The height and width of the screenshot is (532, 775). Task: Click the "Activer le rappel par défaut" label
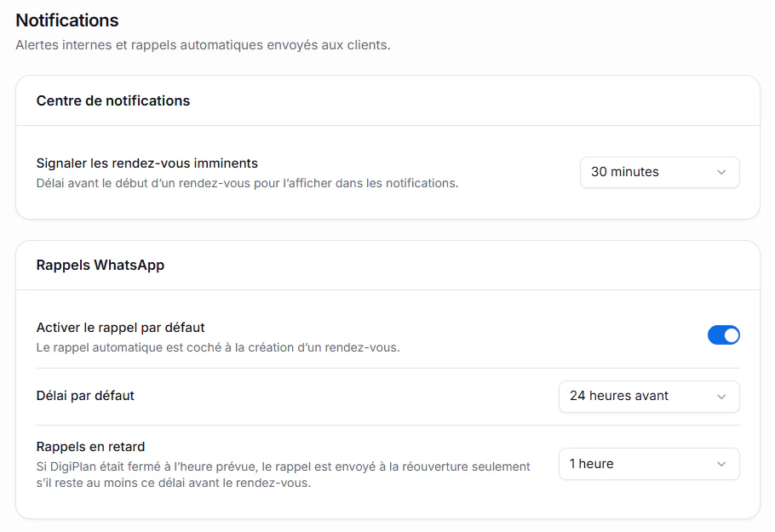[x=121, y=328]
